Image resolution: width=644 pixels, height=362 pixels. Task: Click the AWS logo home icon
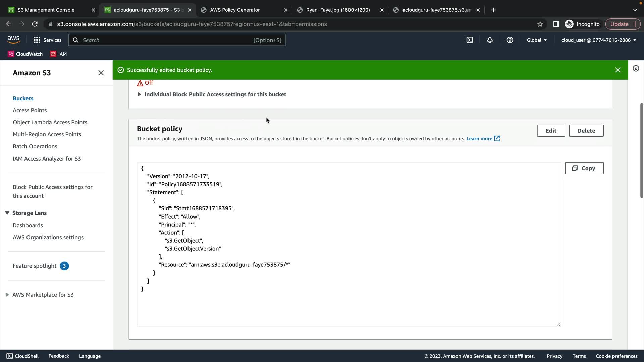(x=13, y=40)
